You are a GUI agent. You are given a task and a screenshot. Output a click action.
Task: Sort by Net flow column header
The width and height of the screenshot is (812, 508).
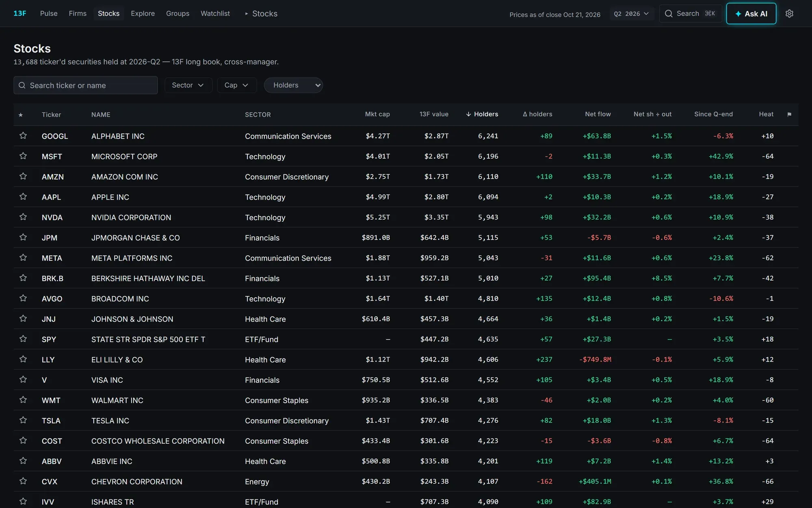click(598, 114)
